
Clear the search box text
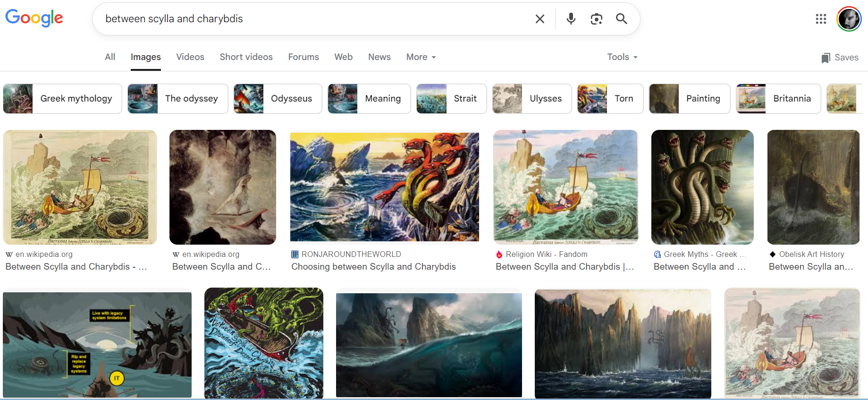coord(539,19)
